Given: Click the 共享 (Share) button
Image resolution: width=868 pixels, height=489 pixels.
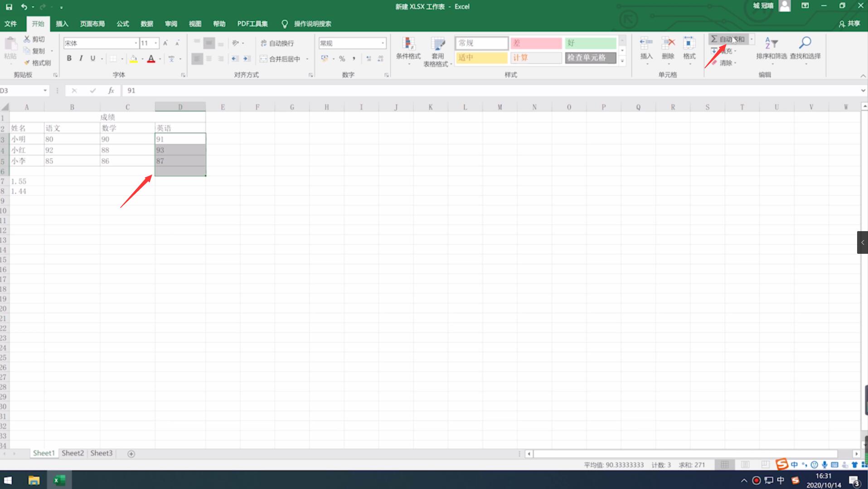Looking at the screenshot, I should 849,24.
